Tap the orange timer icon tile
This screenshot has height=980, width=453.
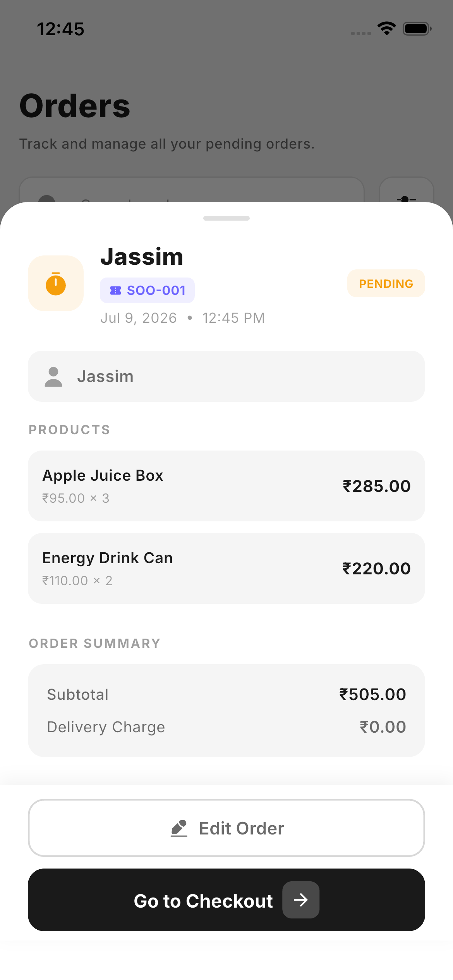(56, 283)
